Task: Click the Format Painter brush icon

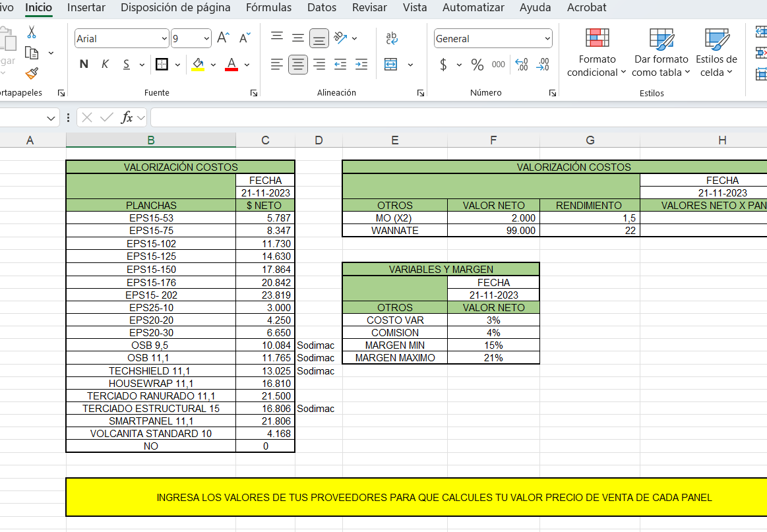Action: pyautogui.click(x=32, y=73)
